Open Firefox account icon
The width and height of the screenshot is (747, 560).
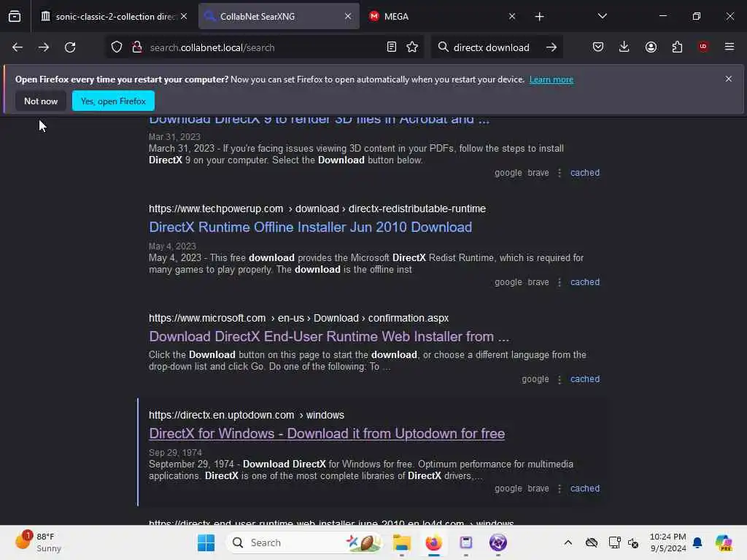[651, 47]
